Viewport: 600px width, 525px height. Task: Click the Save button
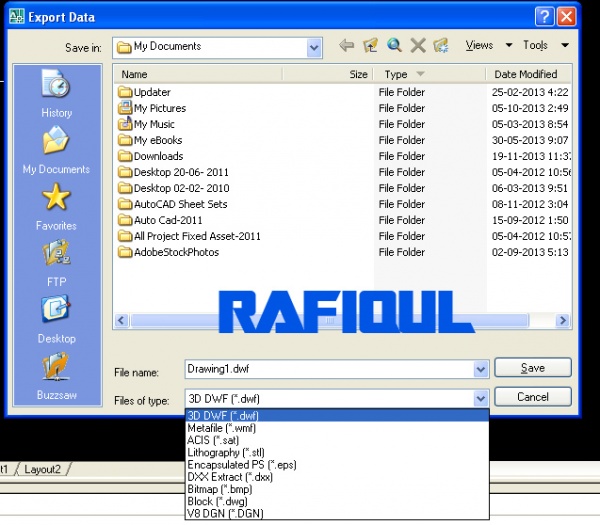pos(533,368)
